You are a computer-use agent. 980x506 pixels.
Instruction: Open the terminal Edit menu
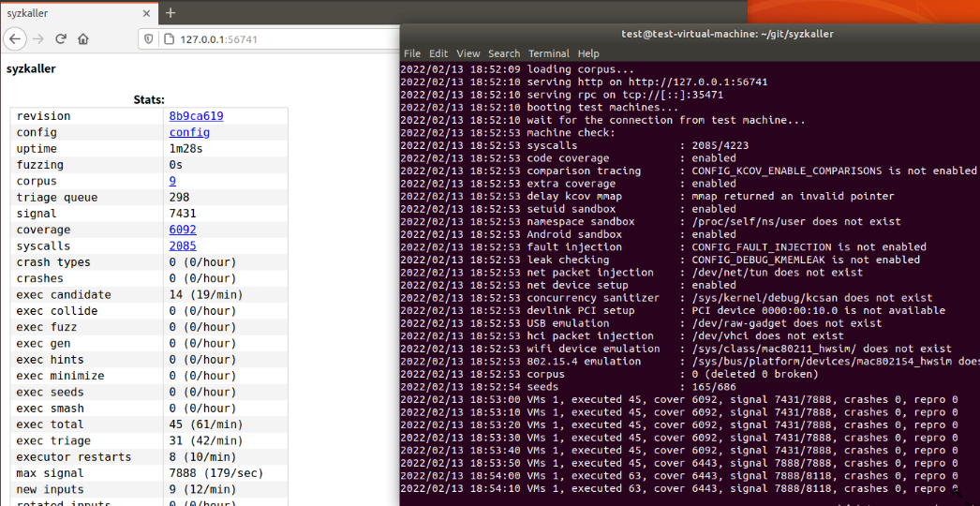click(438, 53)
